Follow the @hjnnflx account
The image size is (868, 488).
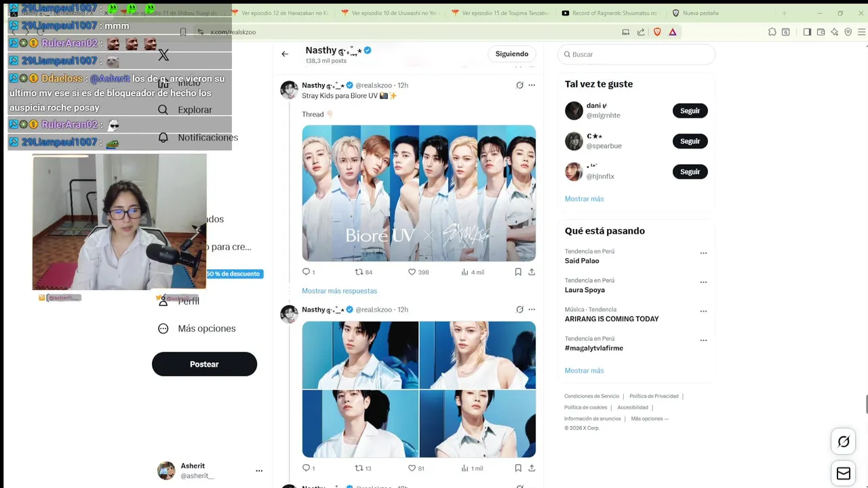(x=690, y=171)
